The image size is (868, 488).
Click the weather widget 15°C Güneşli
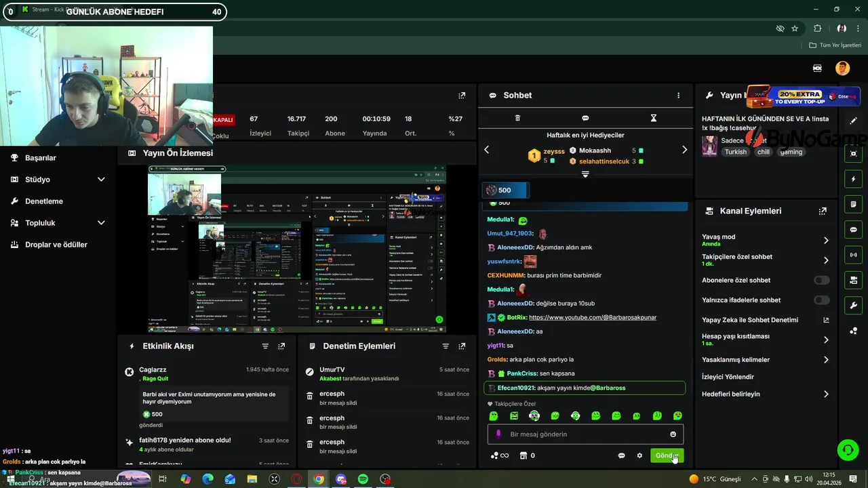[715, 479]
